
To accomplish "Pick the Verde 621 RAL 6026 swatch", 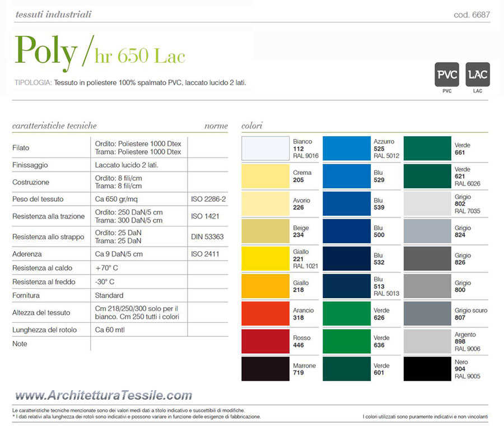I will 427,177.
